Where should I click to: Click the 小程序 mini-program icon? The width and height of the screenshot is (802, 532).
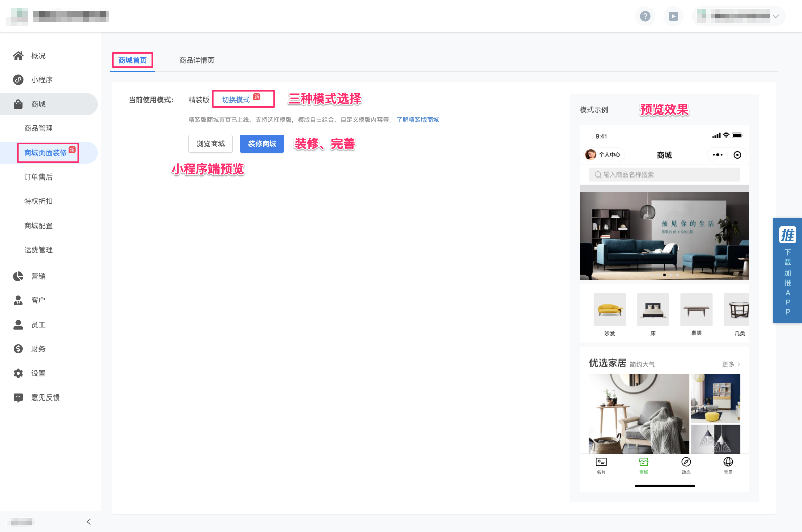pyautogui.click(x=18, y=80)
